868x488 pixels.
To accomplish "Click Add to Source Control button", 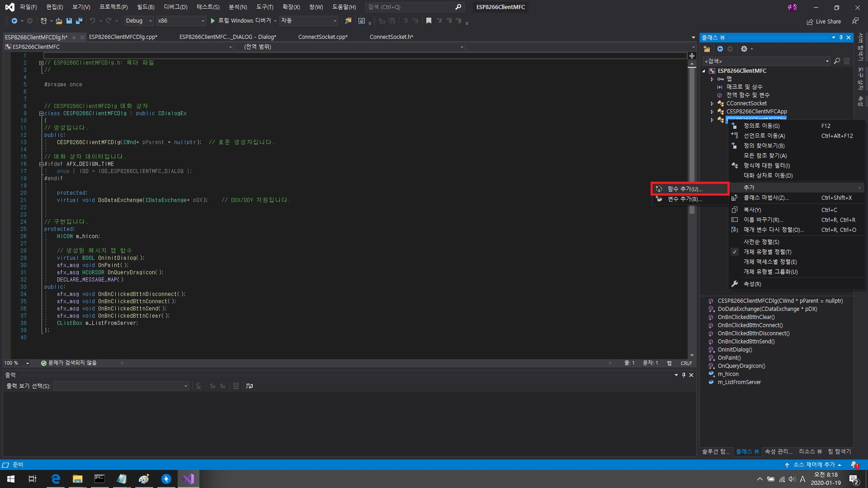I will tap(814, 465).
